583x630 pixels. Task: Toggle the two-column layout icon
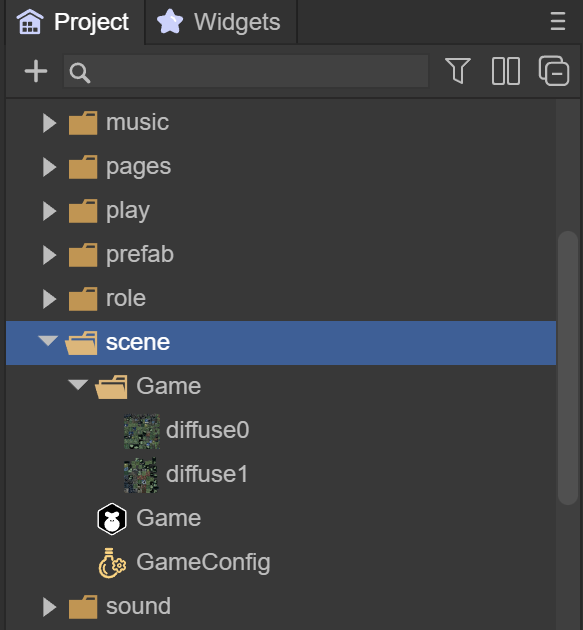click(x=505, y=71)
